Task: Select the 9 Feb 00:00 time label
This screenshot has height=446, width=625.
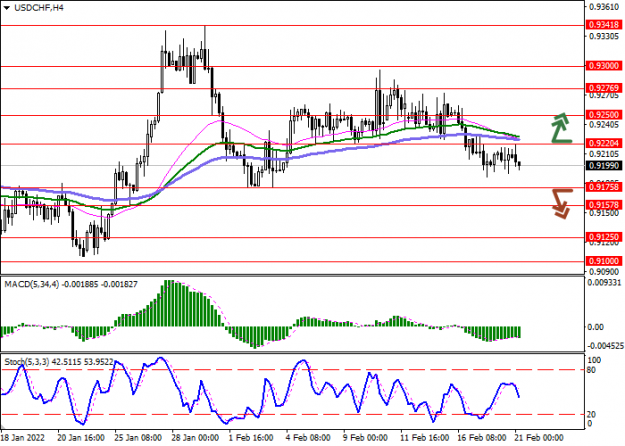Action: tap(366, 438)
